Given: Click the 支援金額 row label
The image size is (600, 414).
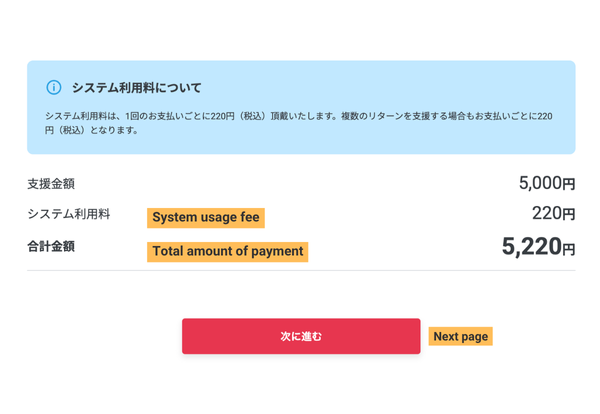Looking at the screenshot, I should point(51,184).
